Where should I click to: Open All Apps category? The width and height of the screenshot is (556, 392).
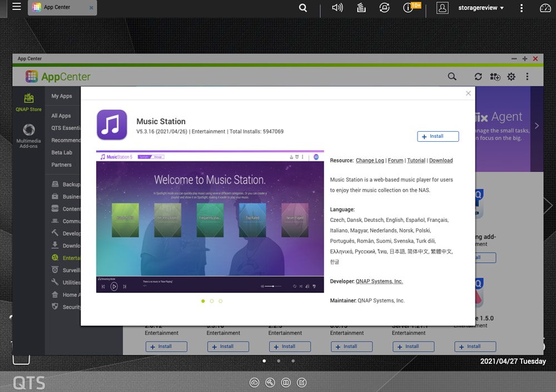(61, 116)
